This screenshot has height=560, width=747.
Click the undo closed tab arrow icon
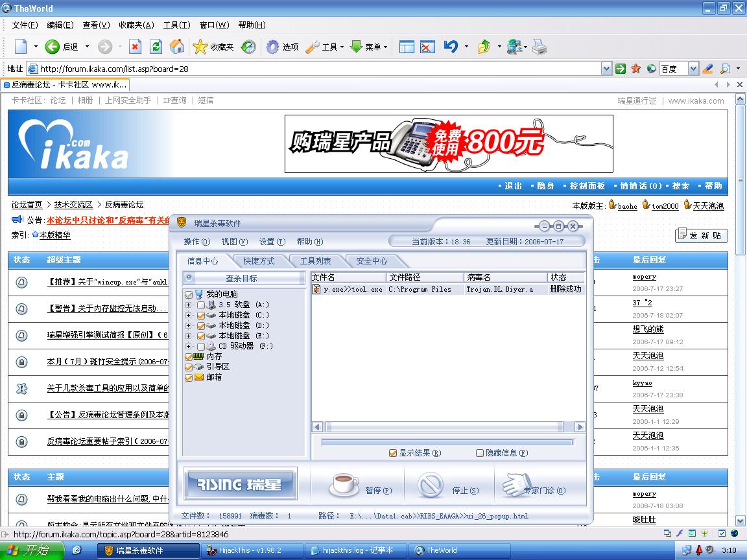tap(451, 47)
